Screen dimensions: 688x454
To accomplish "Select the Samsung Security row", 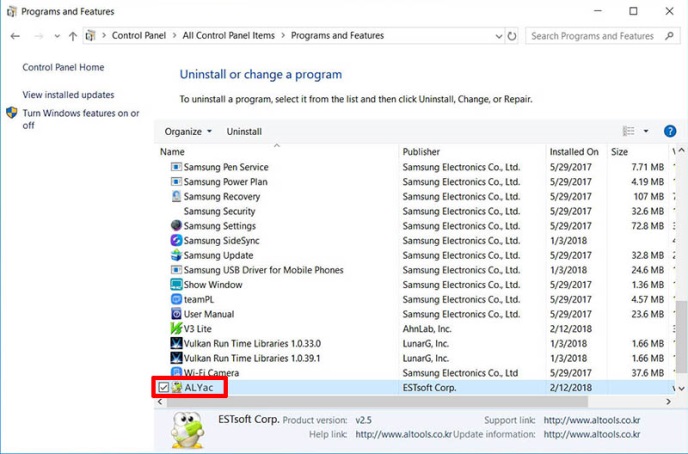I will click(x=415, y=211).
